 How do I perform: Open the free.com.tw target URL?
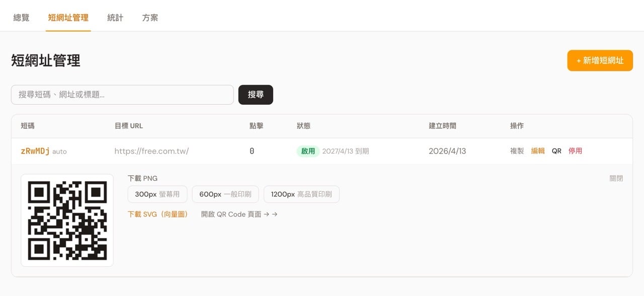point(151,151)
